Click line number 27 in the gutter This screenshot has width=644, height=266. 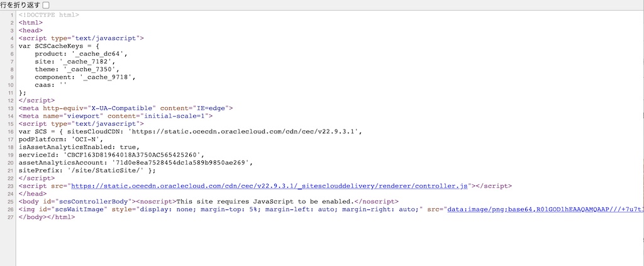11,217
